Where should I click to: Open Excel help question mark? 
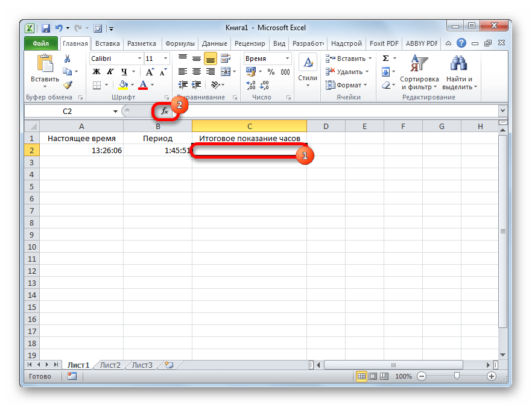[461, 43]
